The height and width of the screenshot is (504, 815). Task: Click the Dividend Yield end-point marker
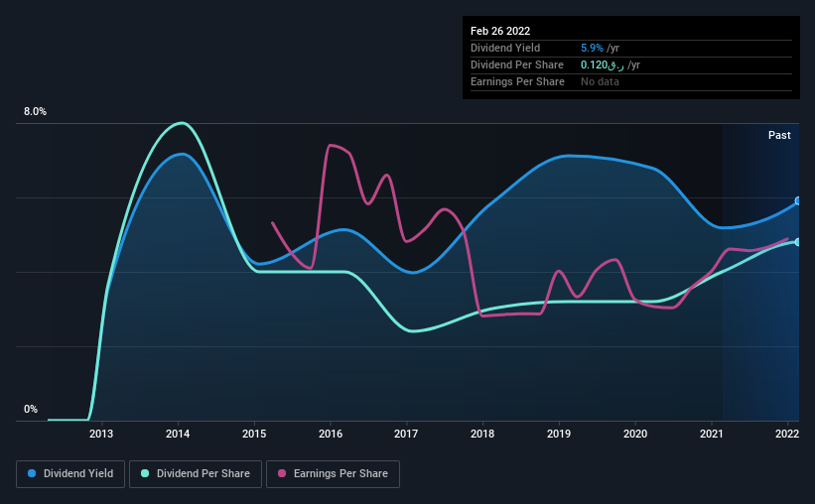click(x=798, y=200)
